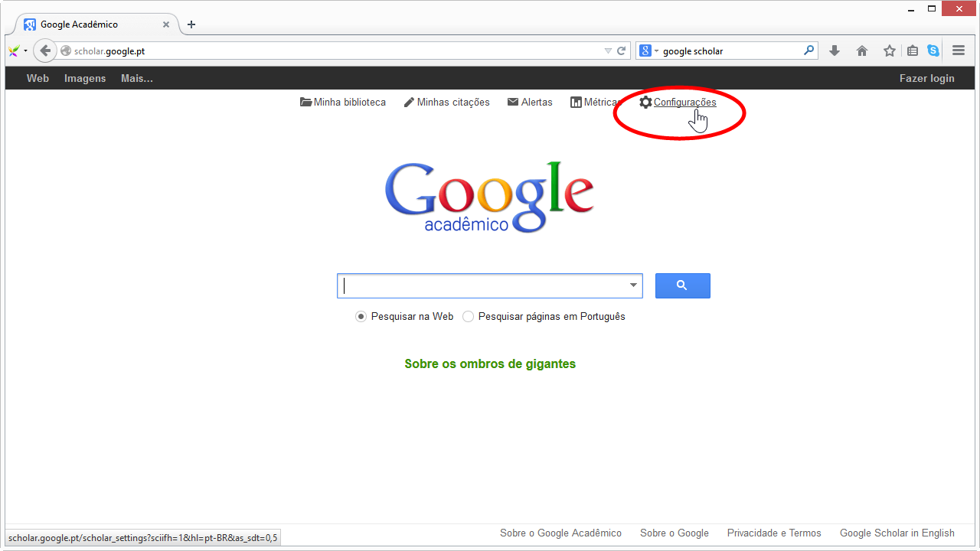Open Sobre o Google Acadêmico footer link
This screenshot has width=980, height=551.
pyautogui.click(x=561, y=533)
